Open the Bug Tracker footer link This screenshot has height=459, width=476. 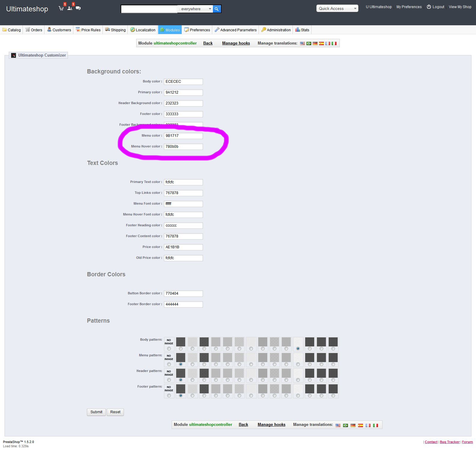pyautogui.click(x=450, y=442)
